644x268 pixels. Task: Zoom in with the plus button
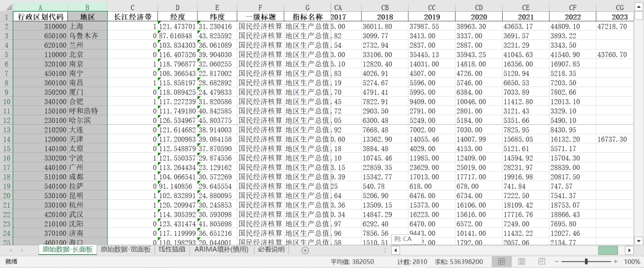click(x=615, y=261)
